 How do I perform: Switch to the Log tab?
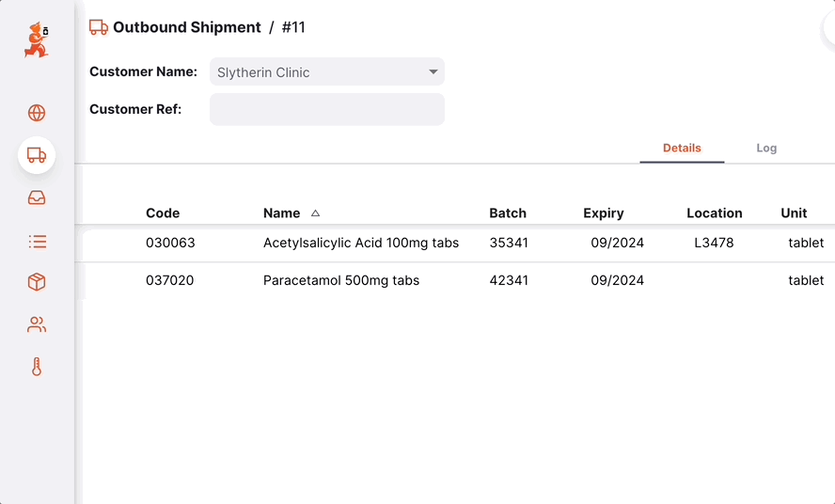(766, 149)
